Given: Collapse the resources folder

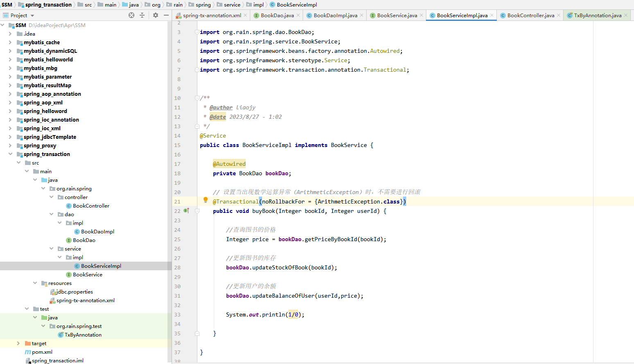Looking at the screenshot, I should click(35, 283).
